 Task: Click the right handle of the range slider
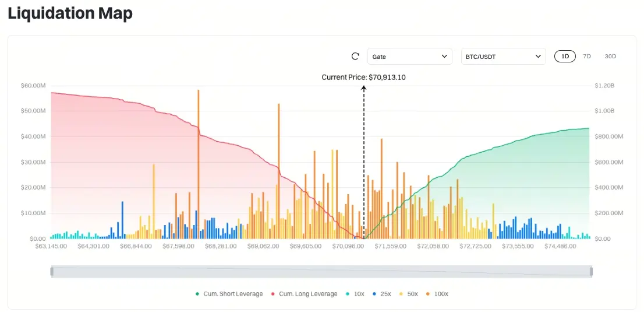[x=591, y=271]
